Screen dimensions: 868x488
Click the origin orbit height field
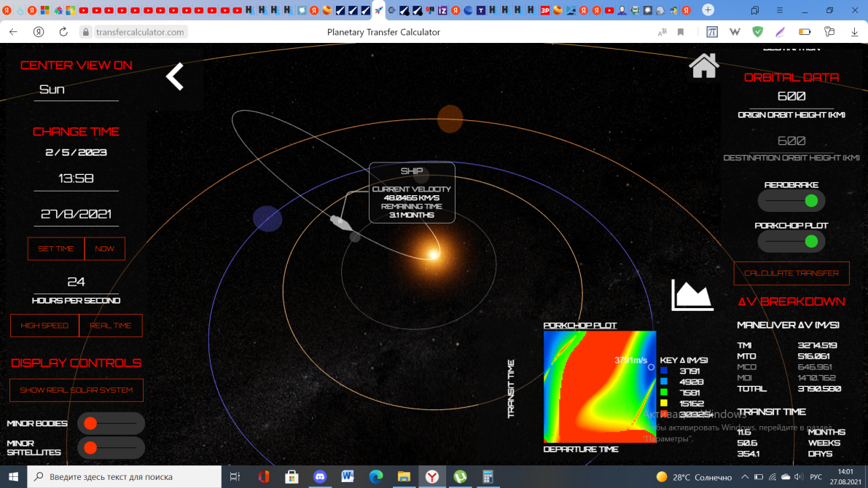pos(791,96)
